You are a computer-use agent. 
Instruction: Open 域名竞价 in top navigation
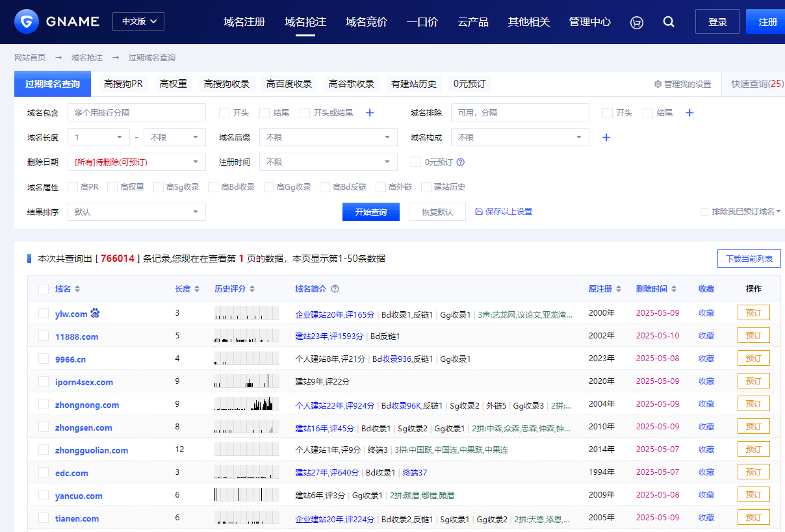[367, 22]
